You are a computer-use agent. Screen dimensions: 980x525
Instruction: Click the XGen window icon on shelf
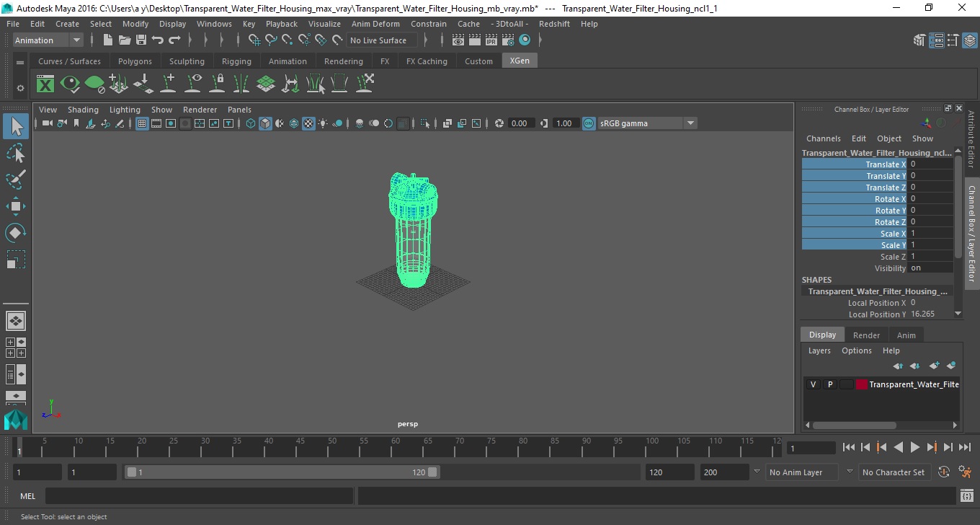(45, 84)
